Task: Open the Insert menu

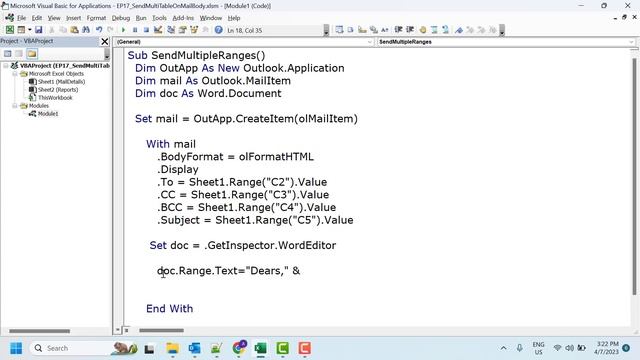Action: coord(73,18)
